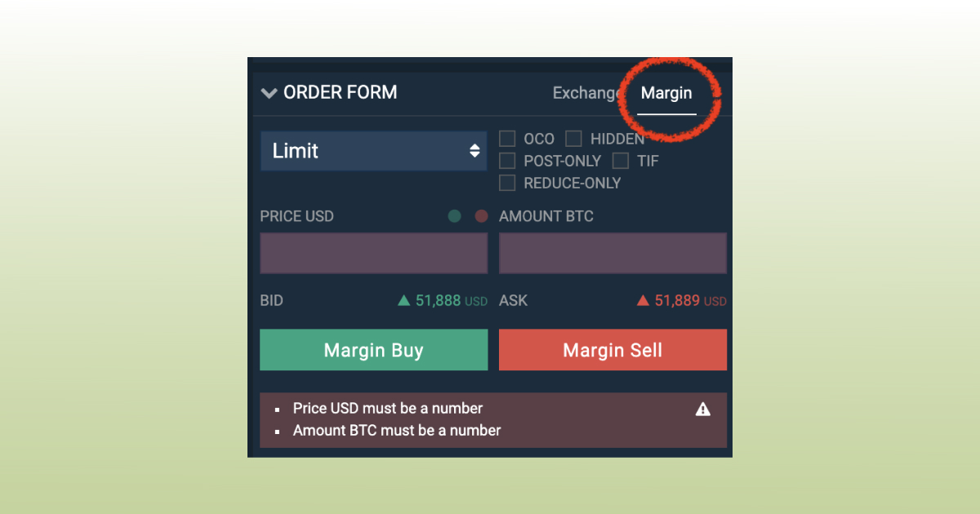Click inside the AMOUNT BTC input field
This screenshot has height=514, width=980.
click(x=612, y=253)
